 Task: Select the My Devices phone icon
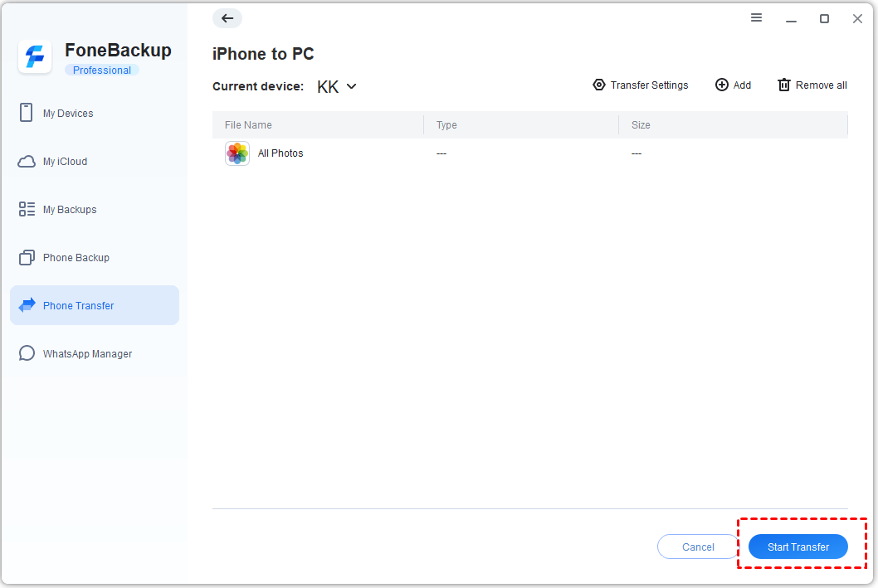pos(27,113)
